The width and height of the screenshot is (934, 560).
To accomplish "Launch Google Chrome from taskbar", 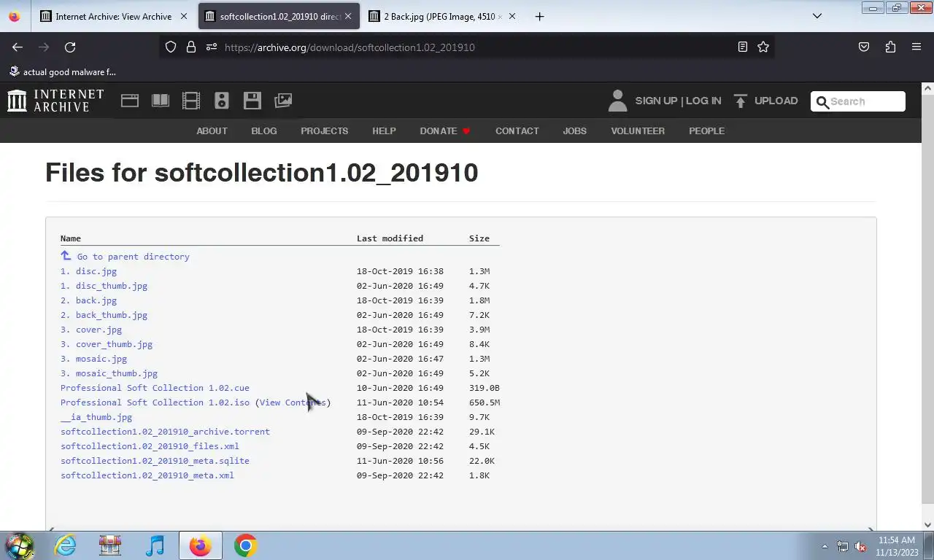I will click(x=245, y=545).
